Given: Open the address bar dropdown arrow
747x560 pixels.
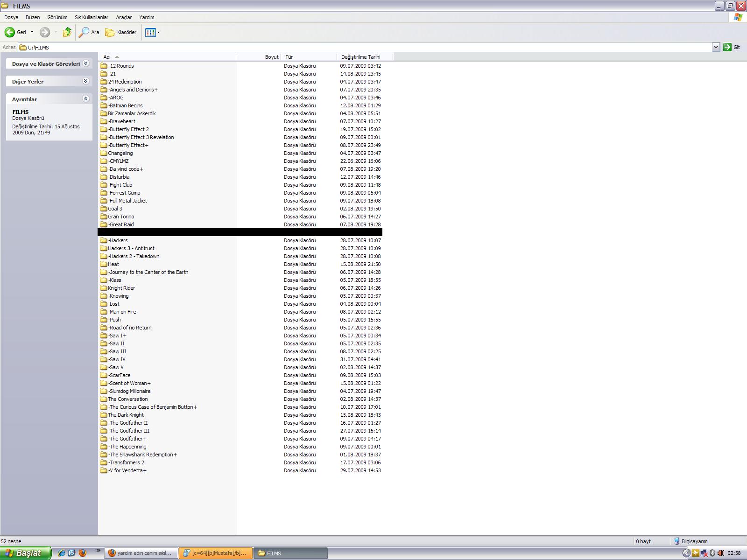Looking at the screenshot, I should (x=716, y=47).
